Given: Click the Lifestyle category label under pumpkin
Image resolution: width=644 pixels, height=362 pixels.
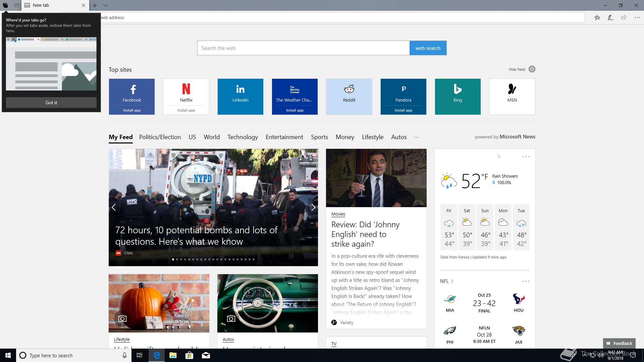Looking at the screenshot, I should pyautogui.click(x=122, y=340).
